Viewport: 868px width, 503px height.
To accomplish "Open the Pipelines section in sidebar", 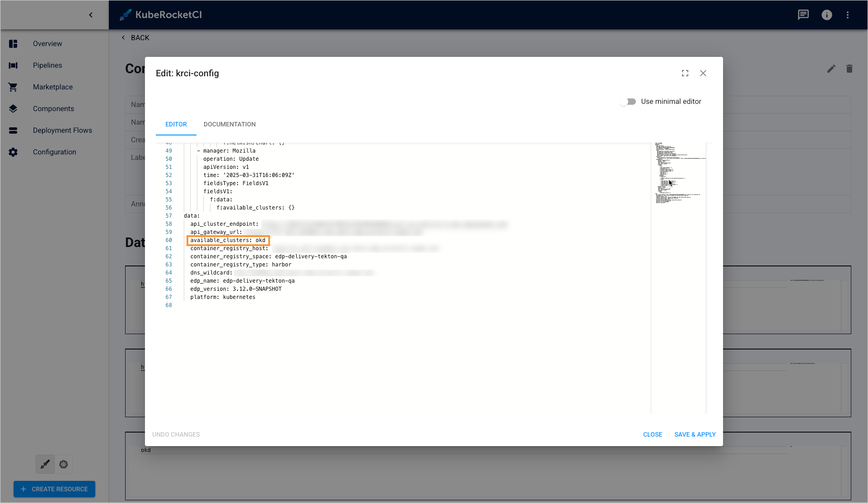I will point(47,65).
